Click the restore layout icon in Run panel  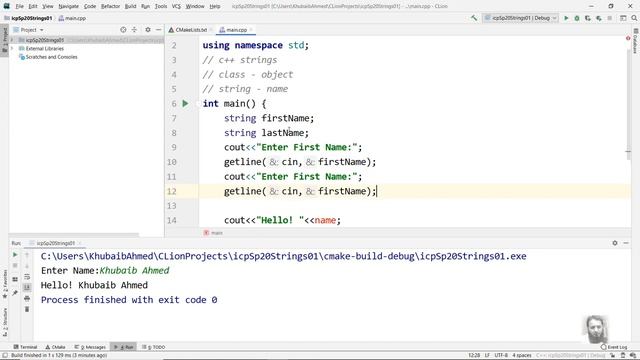15,280
